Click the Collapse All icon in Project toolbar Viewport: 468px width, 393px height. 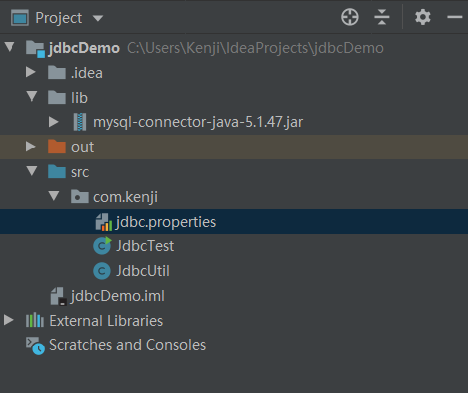(382, 17)
